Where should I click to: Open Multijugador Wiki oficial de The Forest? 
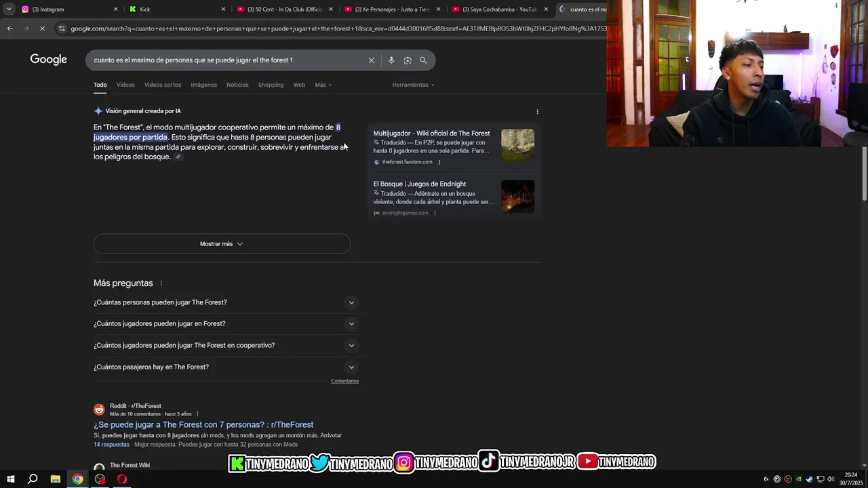[431, 134]
